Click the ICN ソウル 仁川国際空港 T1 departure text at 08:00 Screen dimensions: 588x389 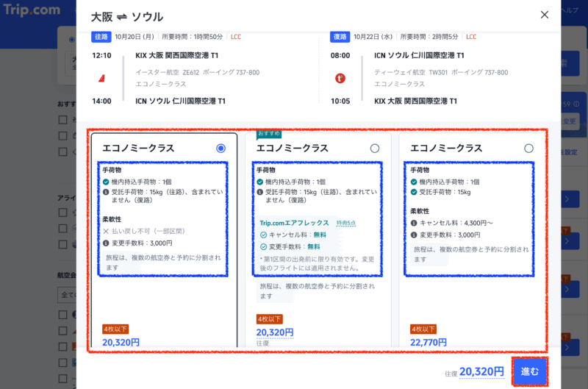[419, 55]
